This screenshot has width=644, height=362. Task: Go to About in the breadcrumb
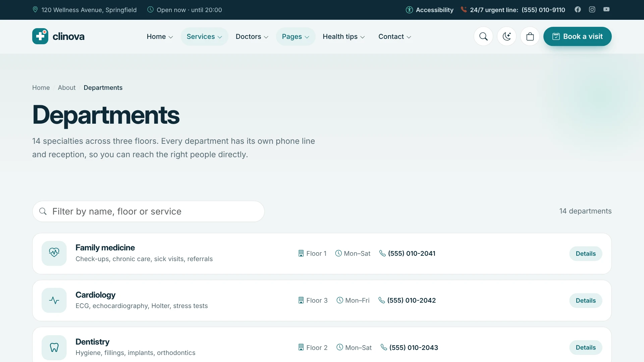[x=67, y=87]
